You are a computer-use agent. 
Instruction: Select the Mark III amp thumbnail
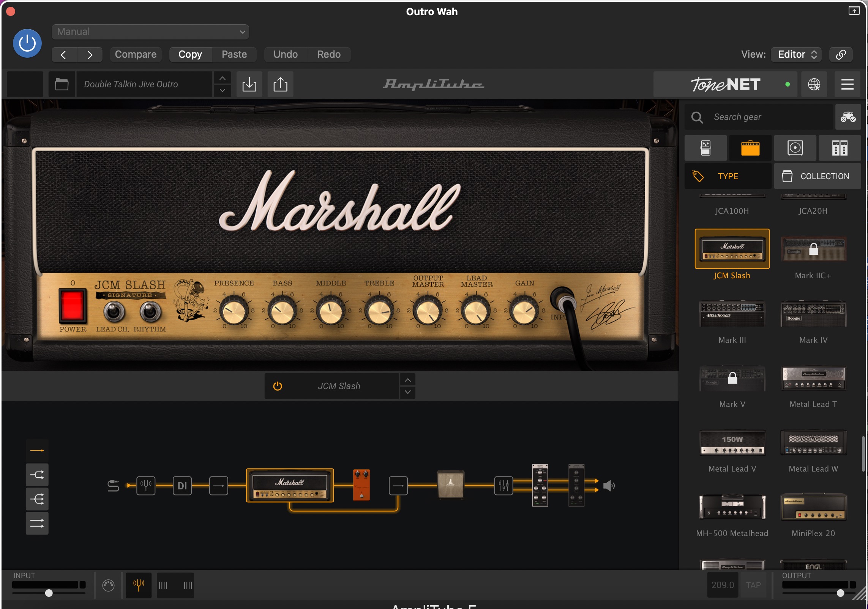click(732, 314)
